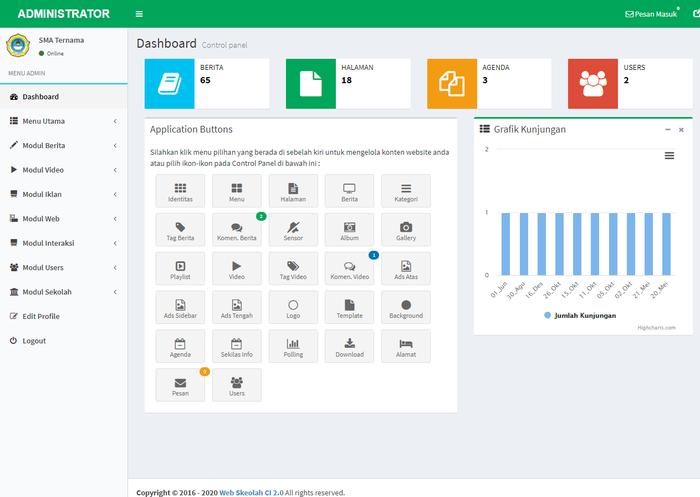Open Pesan Masuk in top bar
The width and height of the screenshot is (700, 497).
651,14
